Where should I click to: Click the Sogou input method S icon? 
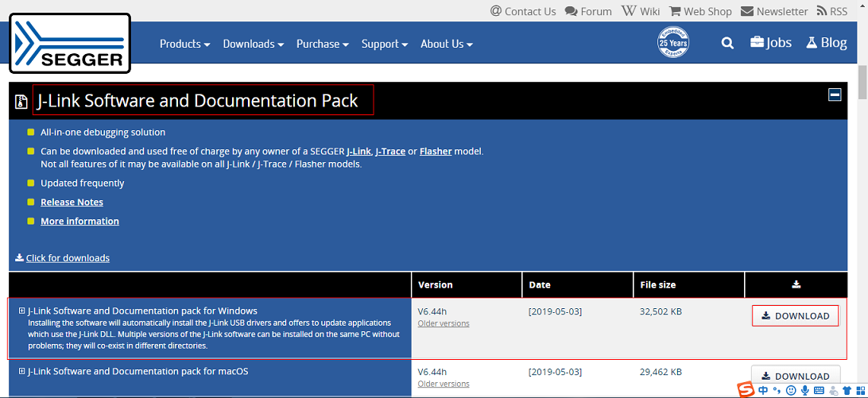(x=746, y=390)
